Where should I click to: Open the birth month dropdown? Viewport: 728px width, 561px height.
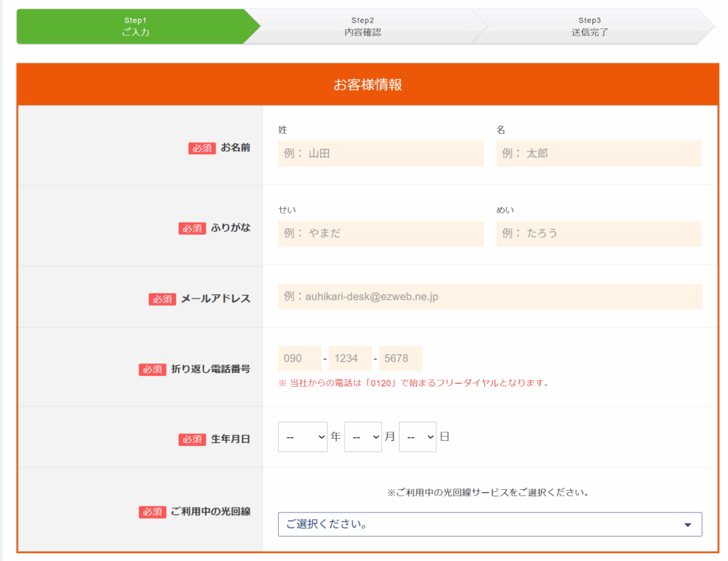click(x=363, y=437)
